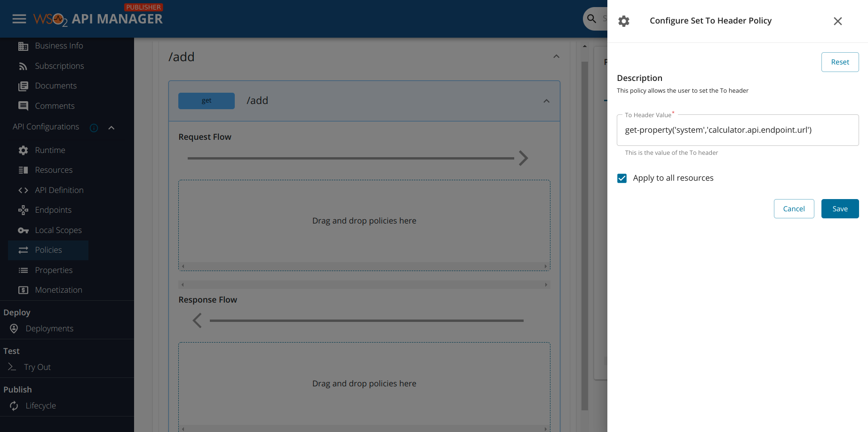Open API Definition page
The height and width of the screenshot is (432, 868).
[x=59, y=190]
